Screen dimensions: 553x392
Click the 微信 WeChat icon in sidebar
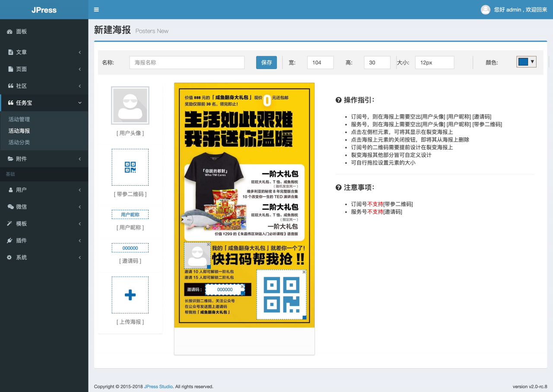coord(10,207)
